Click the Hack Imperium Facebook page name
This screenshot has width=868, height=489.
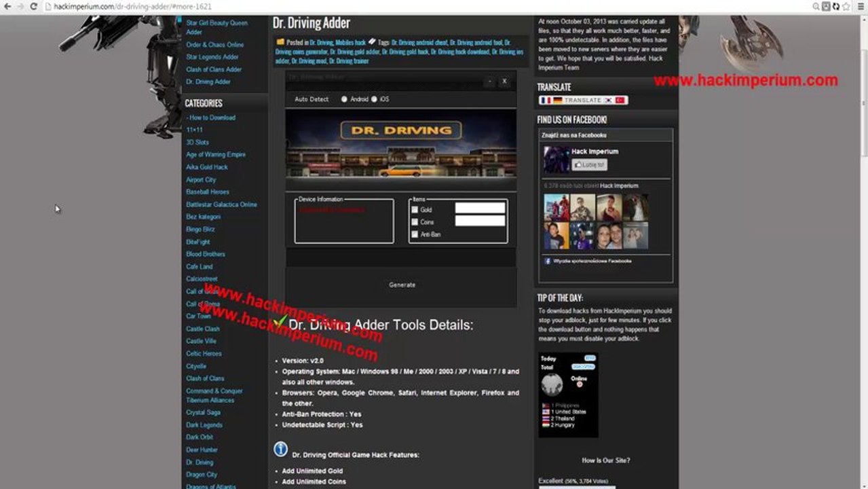pos(595,151)
